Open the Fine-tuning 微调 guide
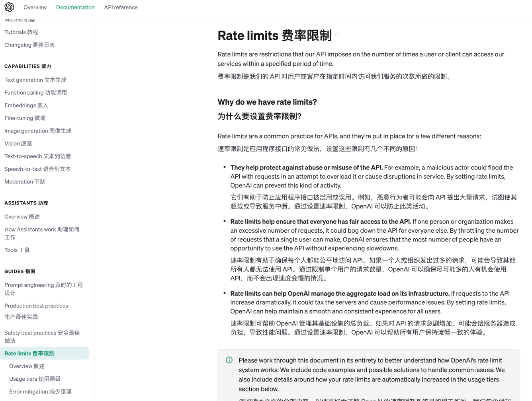Viewport: 532px width, 401px height. pos(25,118)
